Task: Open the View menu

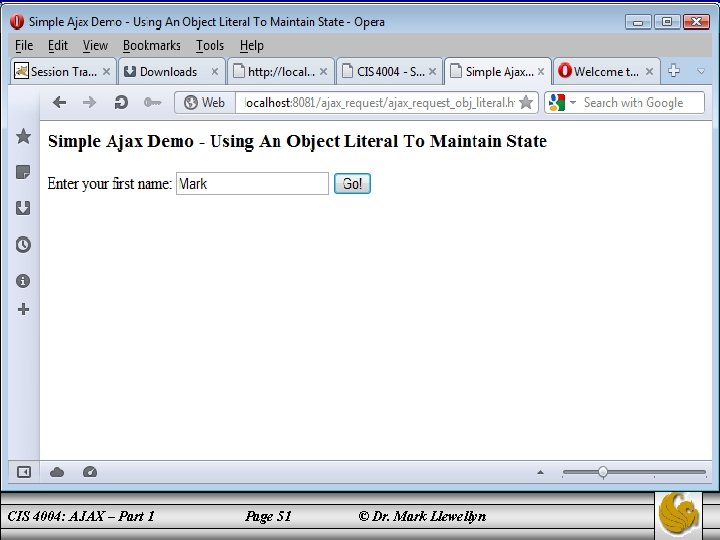Action: click(x=95, y=45)
